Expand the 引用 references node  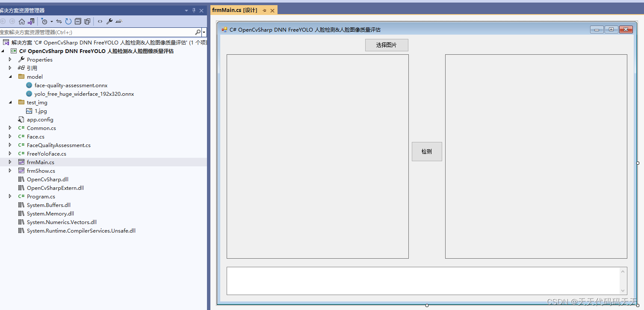(10, 68)
